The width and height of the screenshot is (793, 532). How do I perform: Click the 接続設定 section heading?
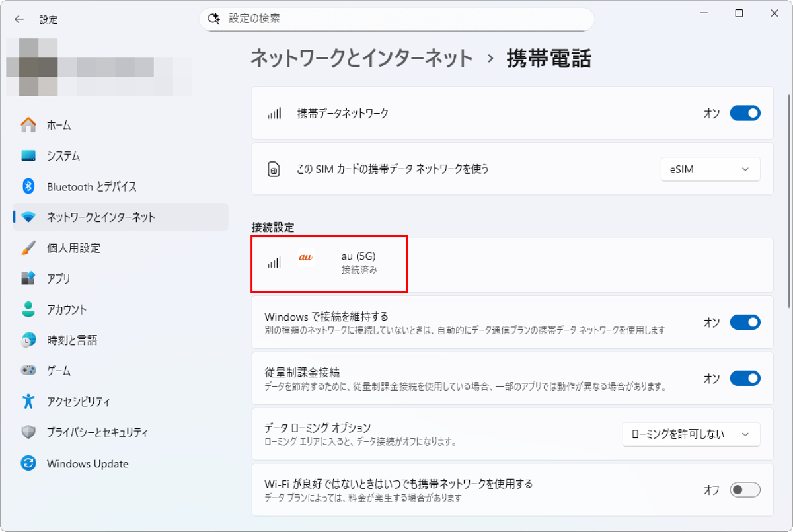[x=273, y=227]
